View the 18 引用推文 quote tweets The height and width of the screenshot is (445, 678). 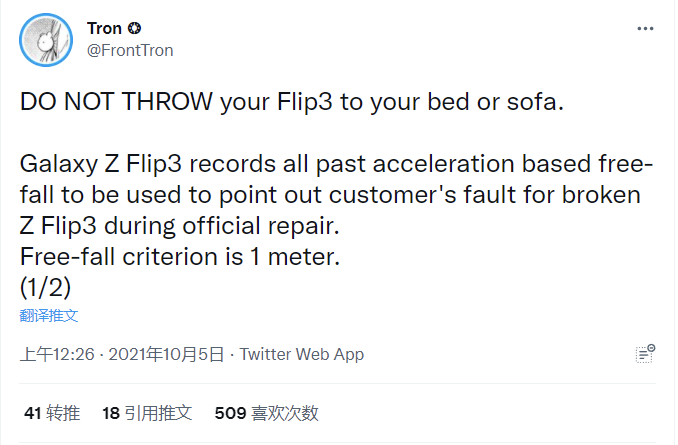click(147, 412)
